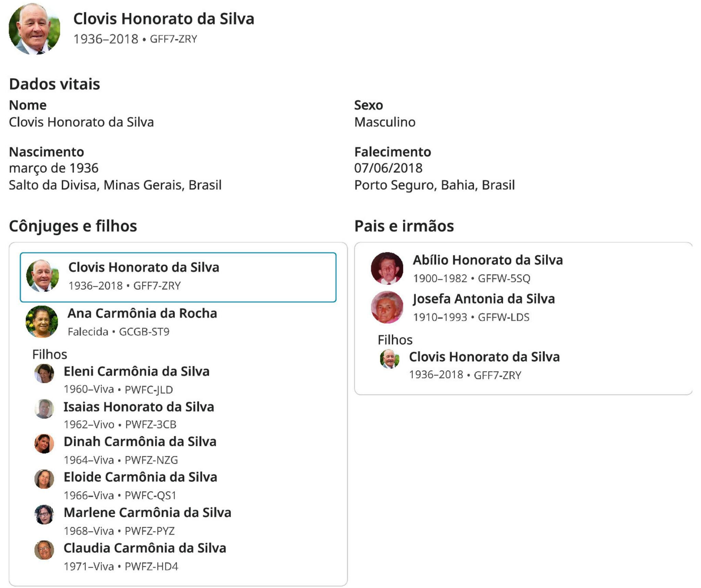
Task: Click Isaias Honorato da Silva's small portrait
Action: click(44, 409)
